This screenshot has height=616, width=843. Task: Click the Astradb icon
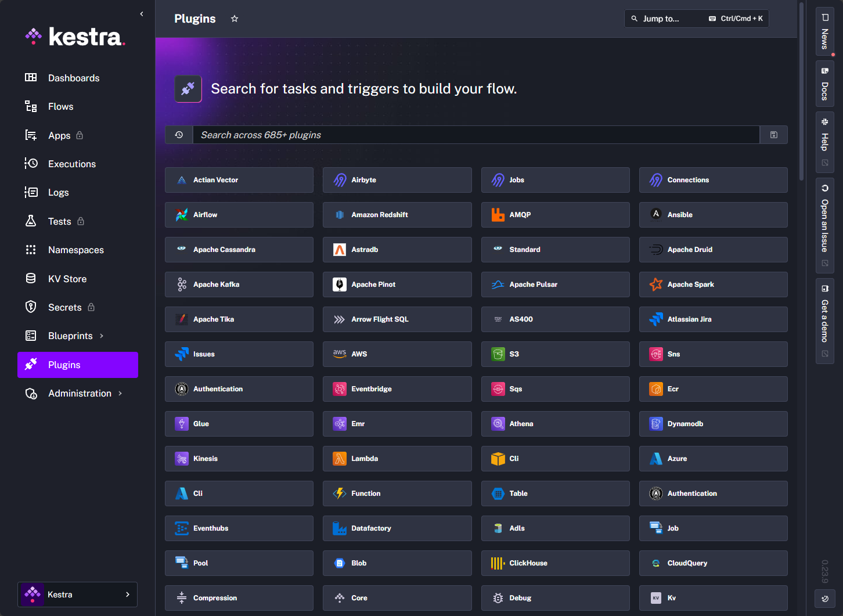click(340, 250)
